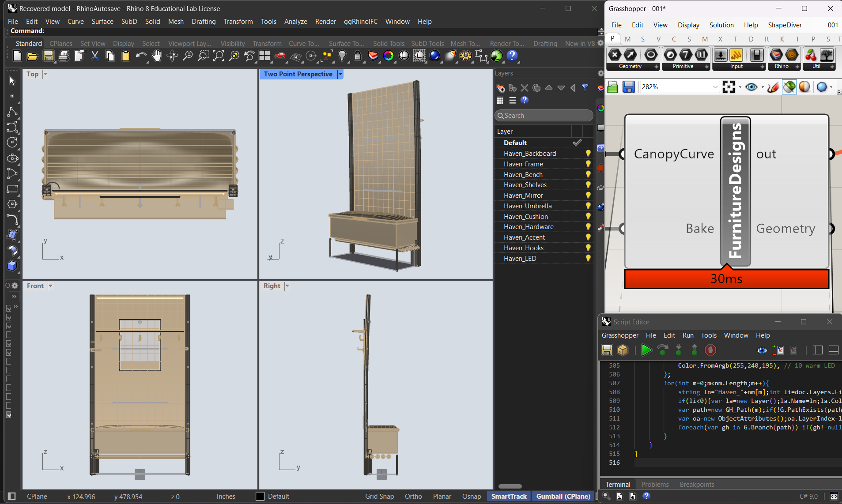Open the color wheel icon in the toolbar
The width and height of the screenshot is (842, 504).
389,56
